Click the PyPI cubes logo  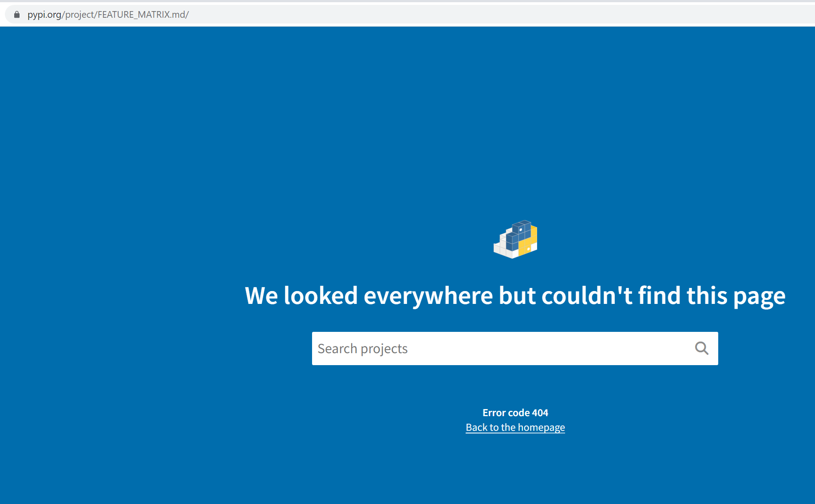(x=515, y=240)
